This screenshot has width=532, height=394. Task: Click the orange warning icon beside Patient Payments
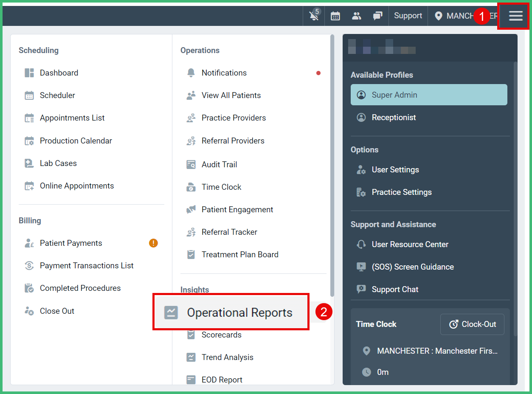153,242
